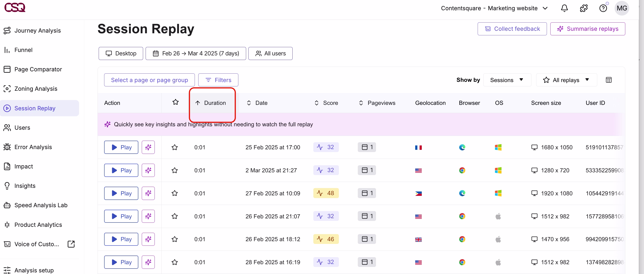Screen dimensions: 644x274
Task: Click AI summary sparkle for 25 Feb session
Action: click(x=148, y=147)
